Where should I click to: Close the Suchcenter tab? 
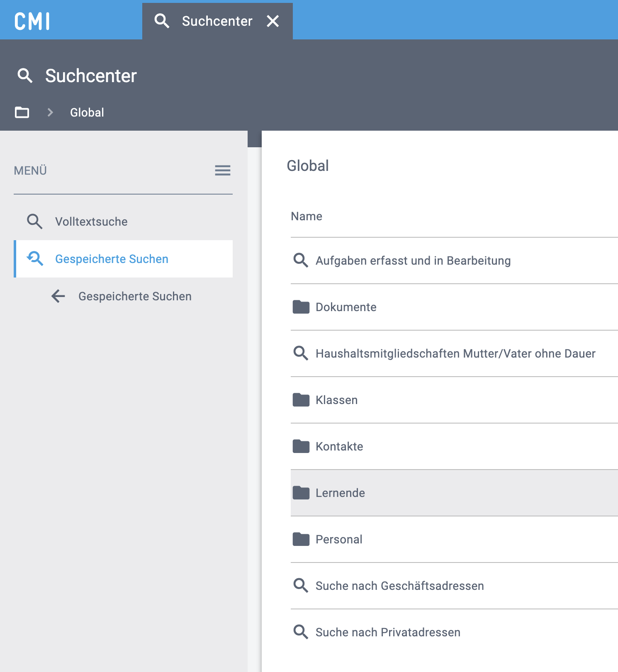273,21
